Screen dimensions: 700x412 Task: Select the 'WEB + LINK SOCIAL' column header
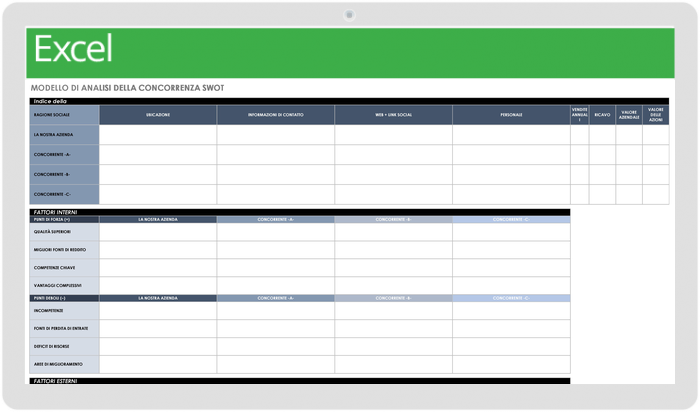coord(393,115)
